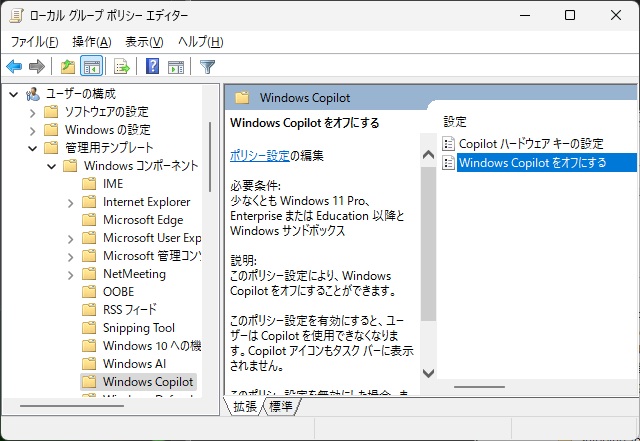Click the IME folder icon
The width and height of the screenshot is (640, 441).
[89, 184]
